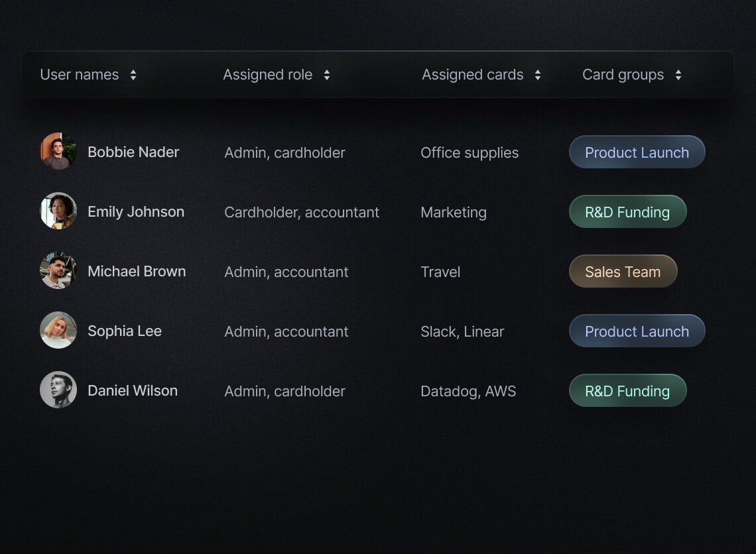
Task: Select Daniel Wilson's R&D Funding tag
Action: 627,391
